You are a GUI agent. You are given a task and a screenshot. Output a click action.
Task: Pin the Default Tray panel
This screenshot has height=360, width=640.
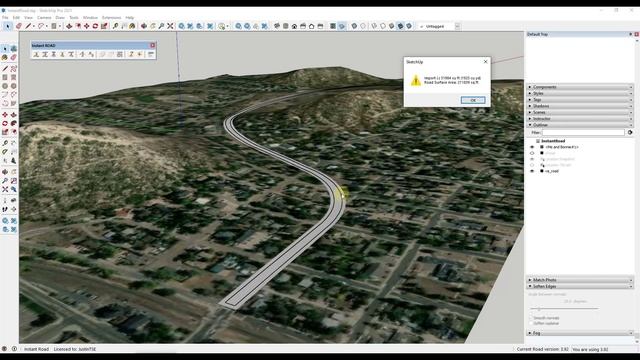click(631, 34)
